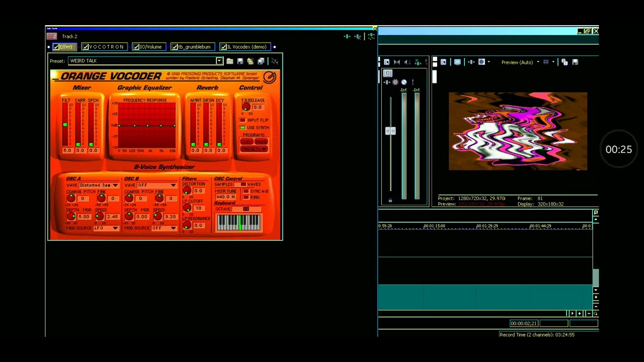This screenshot has width=644, height=362.
Task: Toggle the VOCOTRON plug-in checkbox
Action: (86, 47)
